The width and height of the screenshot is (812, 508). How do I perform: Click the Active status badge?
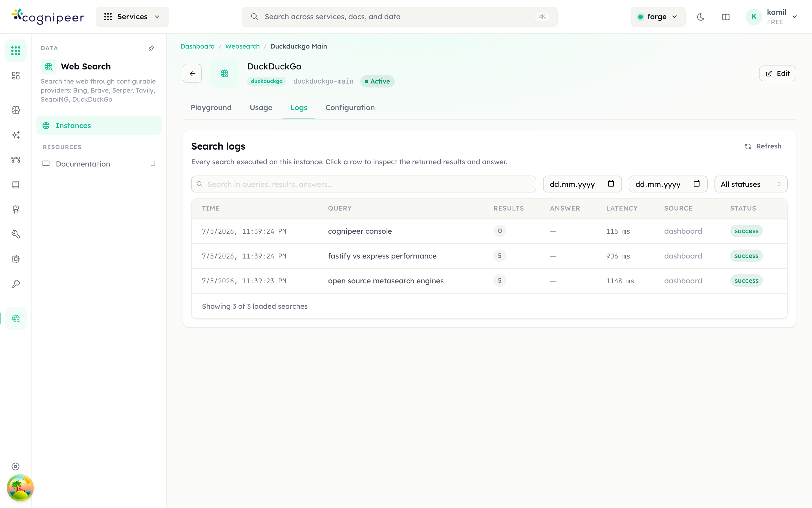coord(377,81)
